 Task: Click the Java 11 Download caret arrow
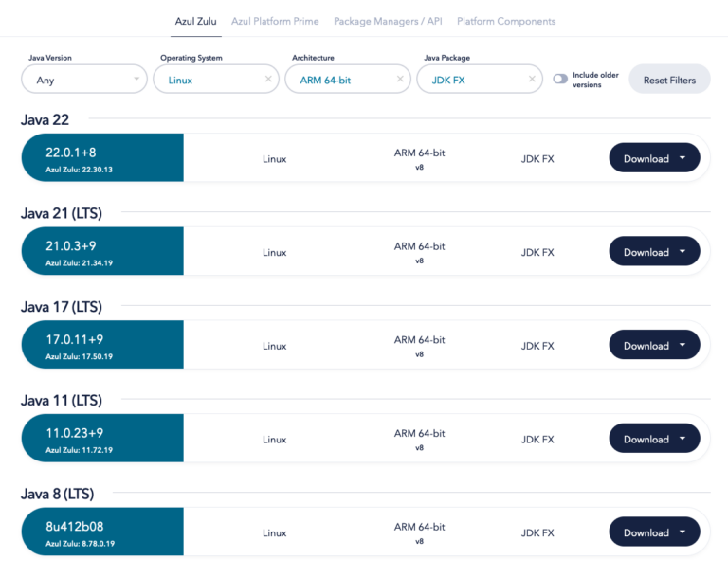coord(682,440)
